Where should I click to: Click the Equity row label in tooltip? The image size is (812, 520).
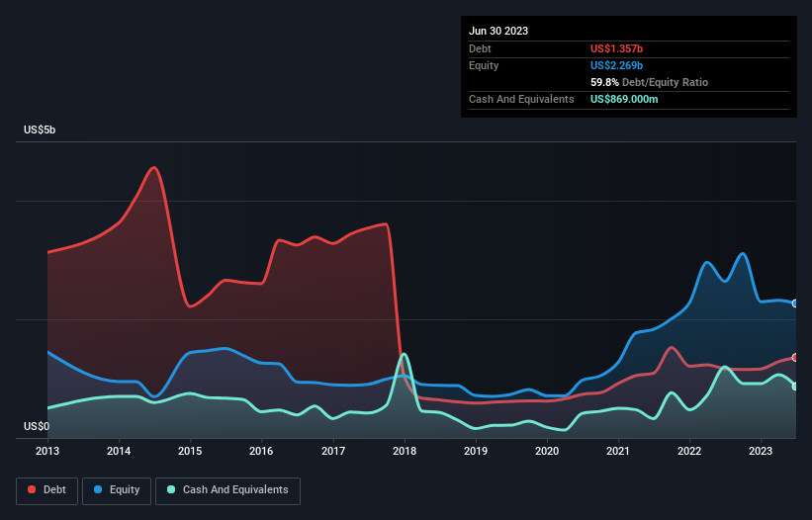(x=484, y=65)
